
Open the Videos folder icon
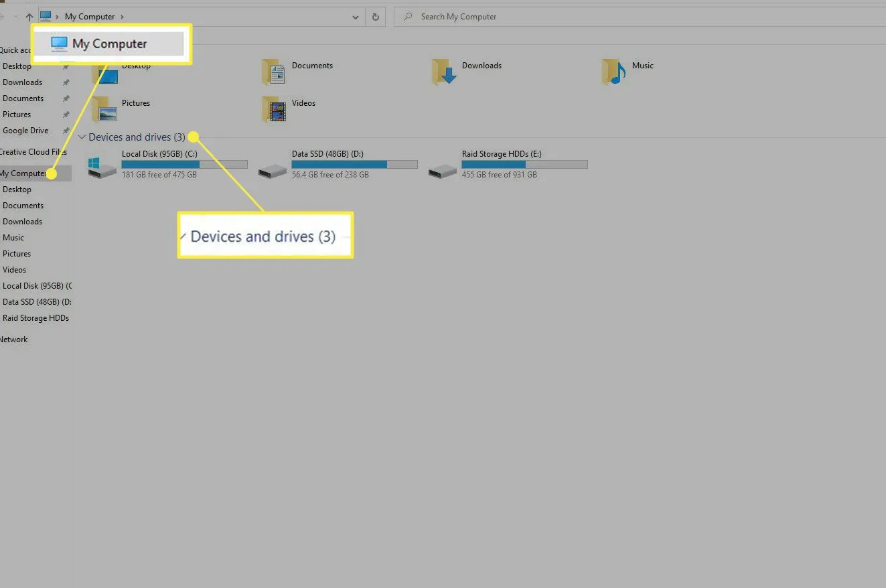click(x=273, y=108)
